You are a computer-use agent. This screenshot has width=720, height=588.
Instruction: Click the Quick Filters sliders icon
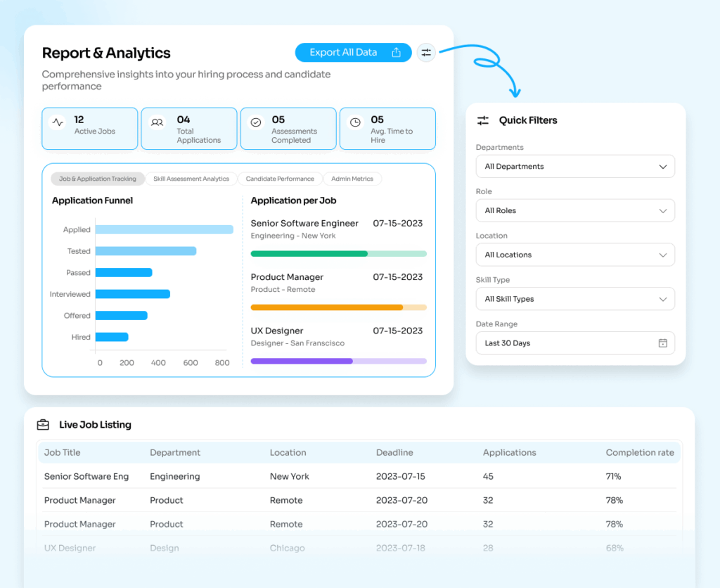click(483, 120)
